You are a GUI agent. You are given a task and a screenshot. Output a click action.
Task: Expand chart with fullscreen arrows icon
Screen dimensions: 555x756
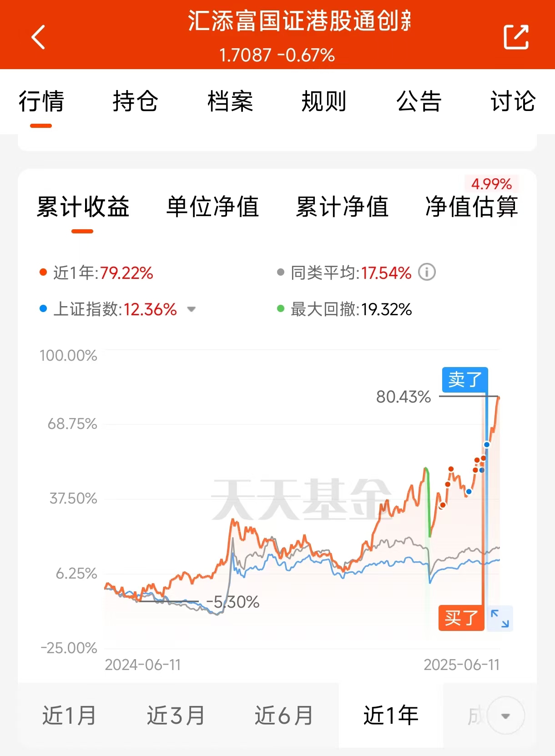(500, 619)
